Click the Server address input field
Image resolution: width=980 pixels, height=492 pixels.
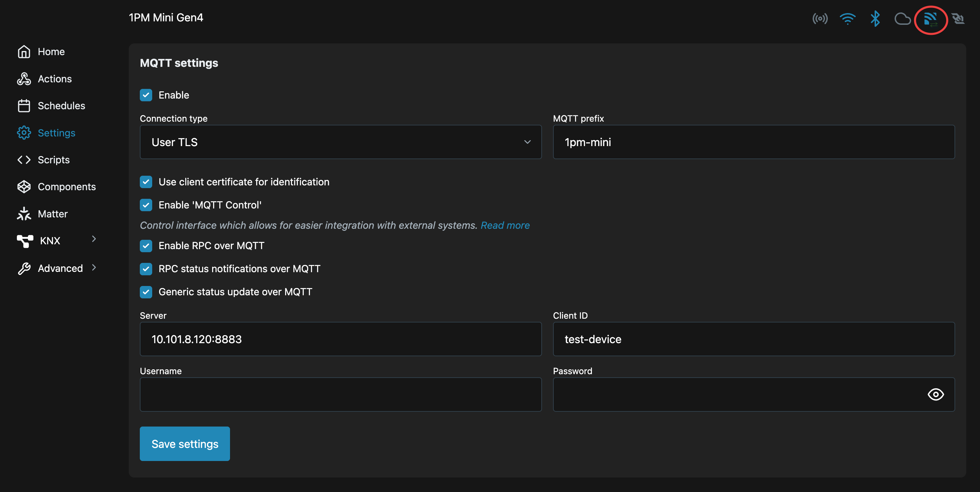(340, 339)
